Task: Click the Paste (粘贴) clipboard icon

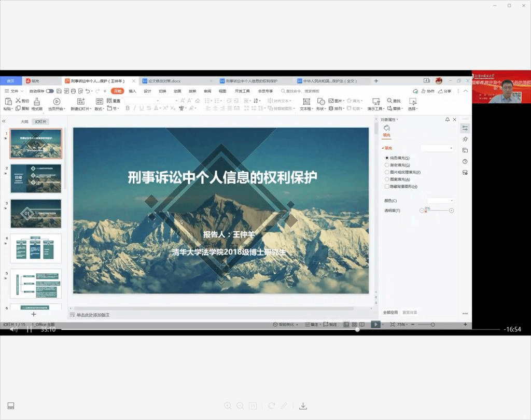Action: point(7,102)
